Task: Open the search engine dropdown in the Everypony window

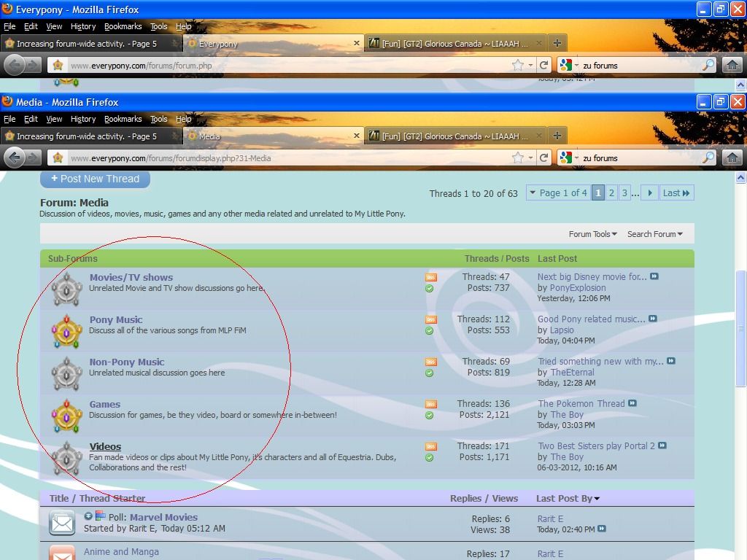Action: pos(576,65)
